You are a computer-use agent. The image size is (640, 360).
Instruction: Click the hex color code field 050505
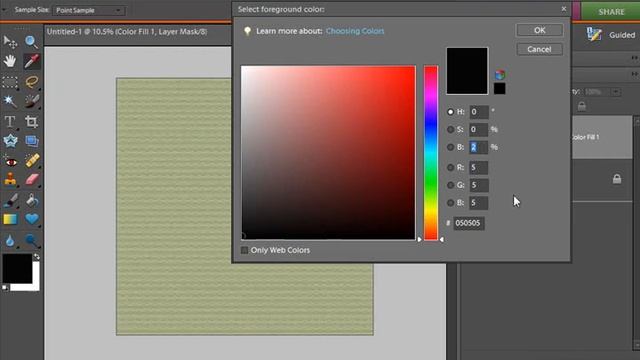pos(469,223)
